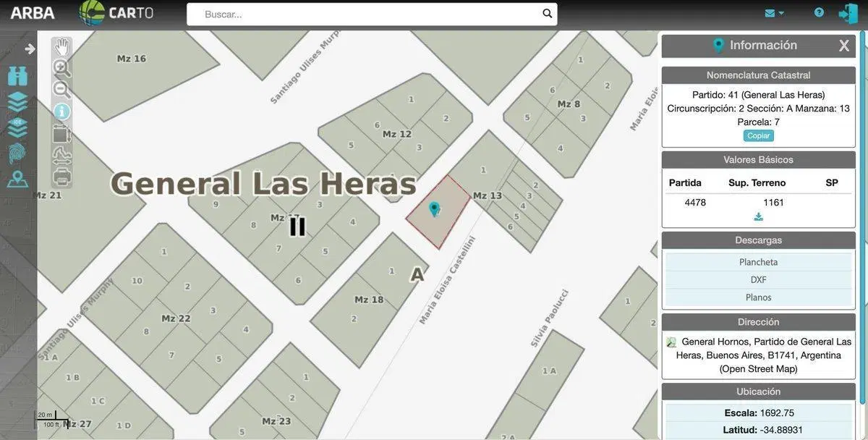Click the blue marker pin on parcel
Viewport: 868px width, 440px height.
click(x=434, y=209)
